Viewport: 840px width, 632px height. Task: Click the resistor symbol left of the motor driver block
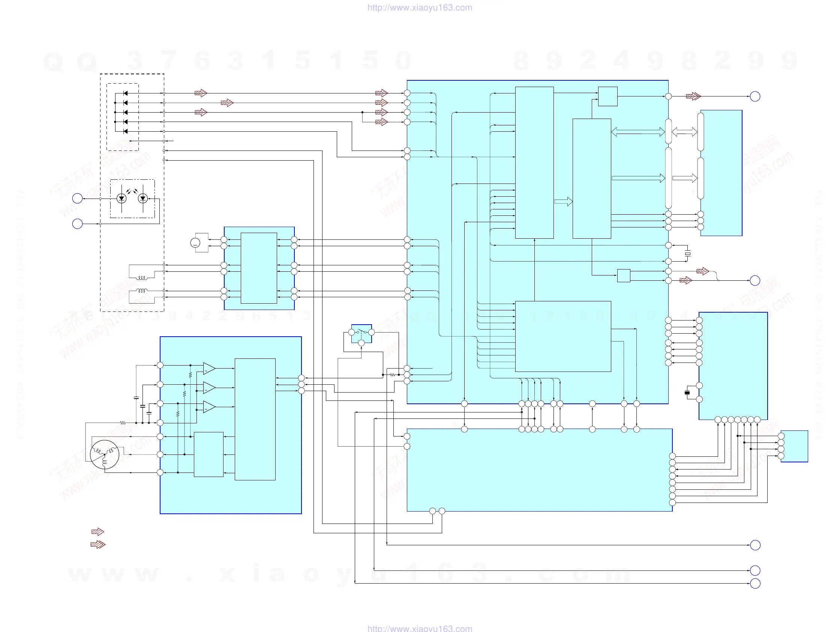(x=123, y=423)
